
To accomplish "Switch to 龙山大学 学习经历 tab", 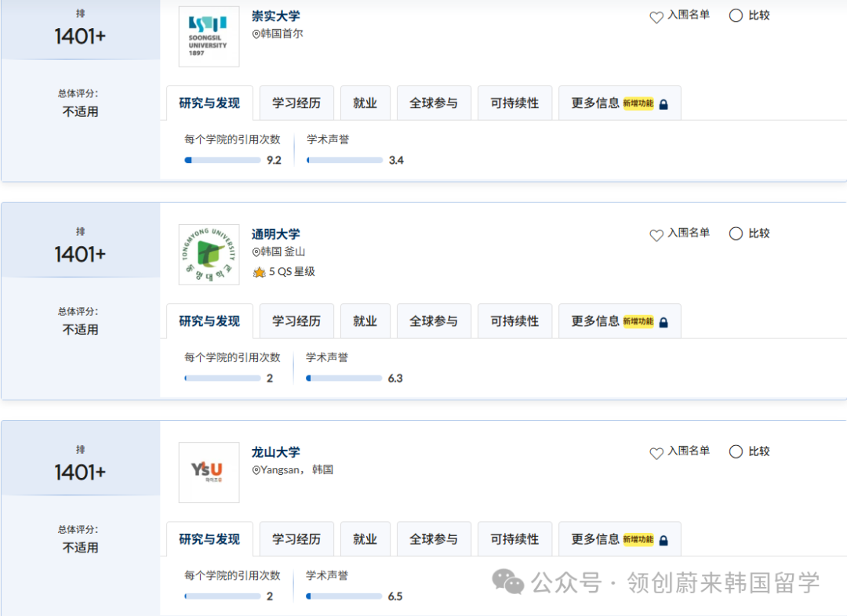I will 296,539.
